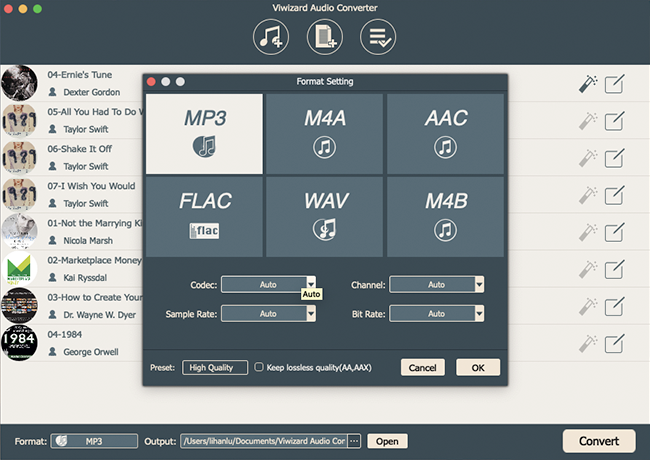This screenshot has width=650, height=460.
Task: Click the artist name Nicola Marsh
Action: point(88,240)
